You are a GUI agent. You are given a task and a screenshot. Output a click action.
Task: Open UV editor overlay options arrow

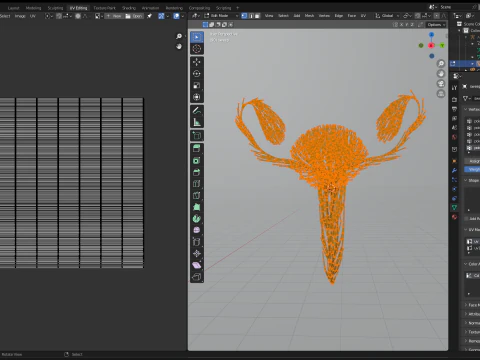(182, 16)
